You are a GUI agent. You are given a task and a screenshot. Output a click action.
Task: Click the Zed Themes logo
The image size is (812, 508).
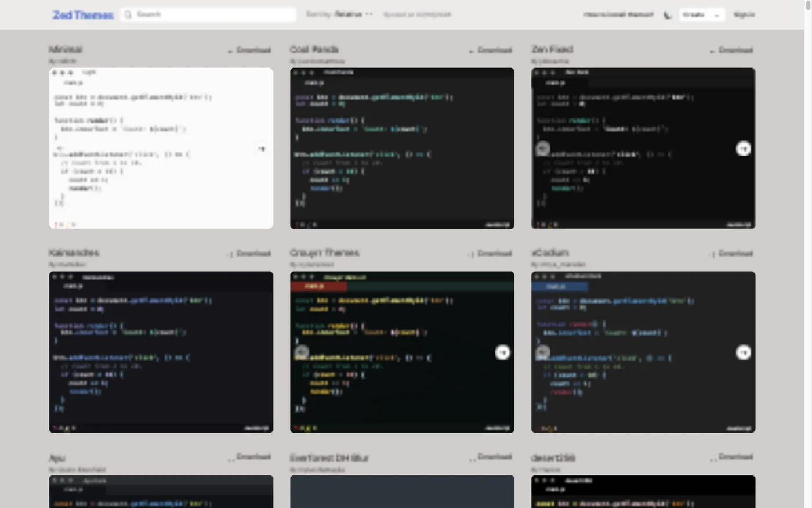pos(83,15)
